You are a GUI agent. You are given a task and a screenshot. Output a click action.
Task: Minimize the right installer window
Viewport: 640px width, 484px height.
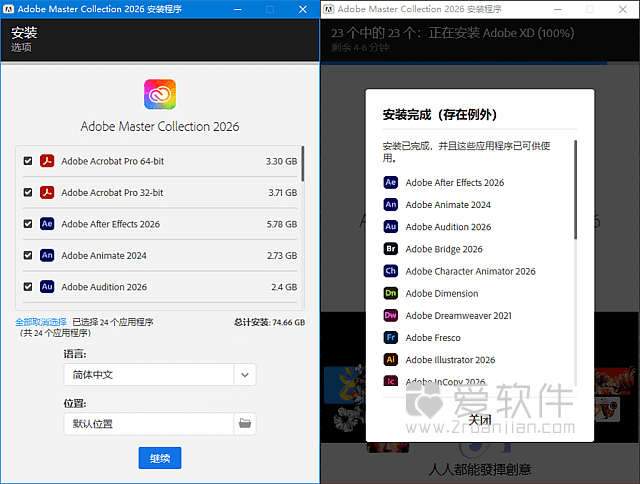(558, 9)
